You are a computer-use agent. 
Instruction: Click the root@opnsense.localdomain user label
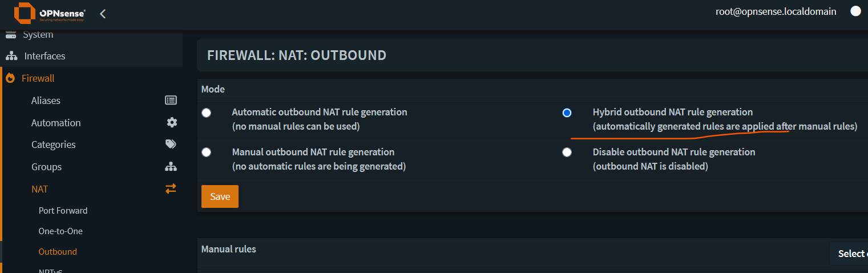[776, 11]
